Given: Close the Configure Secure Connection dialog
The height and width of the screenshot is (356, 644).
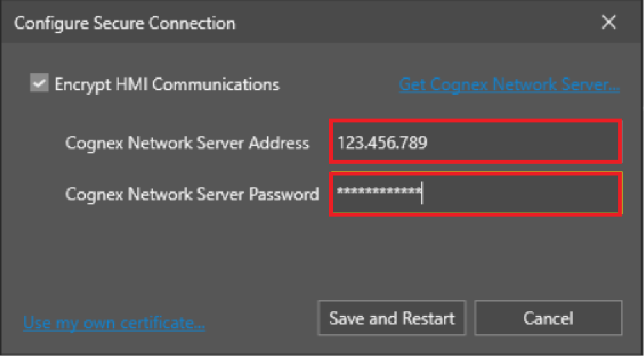Looking at the screenshot, I should [609, 22].
